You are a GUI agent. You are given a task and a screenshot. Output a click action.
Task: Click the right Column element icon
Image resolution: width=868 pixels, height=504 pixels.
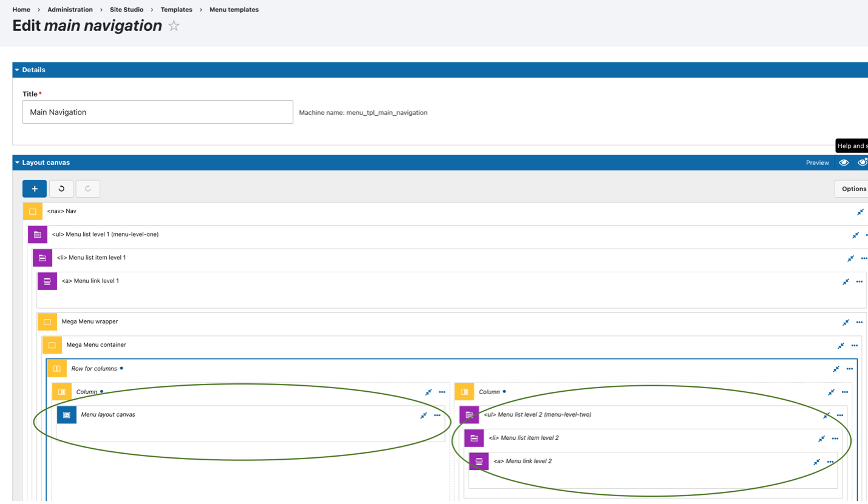point(464,392)
